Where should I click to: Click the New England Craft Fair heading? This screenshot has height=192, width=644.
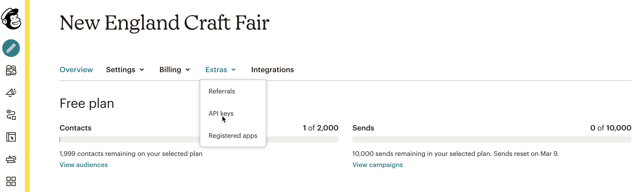(x=164, y=23)
